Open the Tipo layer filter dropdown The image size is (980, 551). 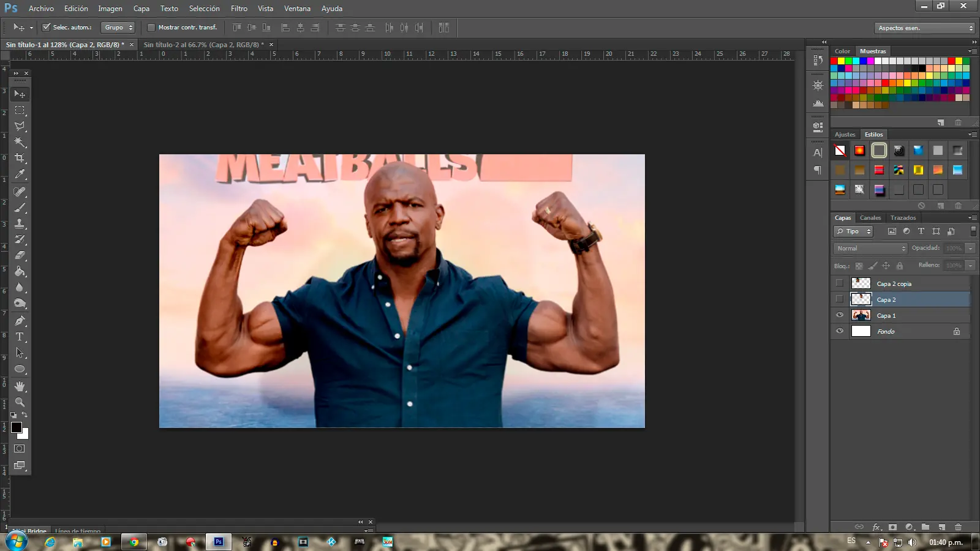853,231
